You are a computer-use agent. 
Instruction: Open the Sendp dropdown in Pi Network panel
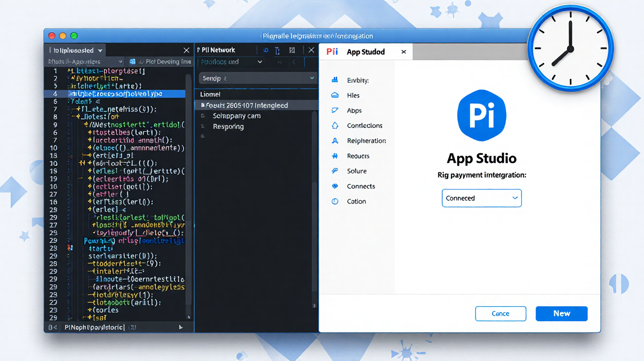click(257, 78)
